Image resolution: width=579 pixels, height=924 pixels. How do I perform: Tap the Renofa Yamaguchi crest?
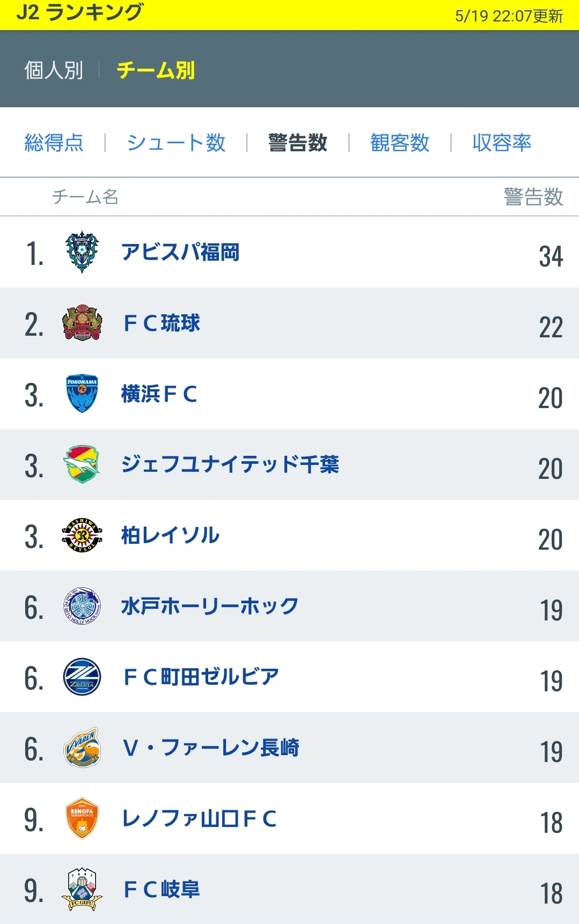pyautogui.click(x=82, y=818)
